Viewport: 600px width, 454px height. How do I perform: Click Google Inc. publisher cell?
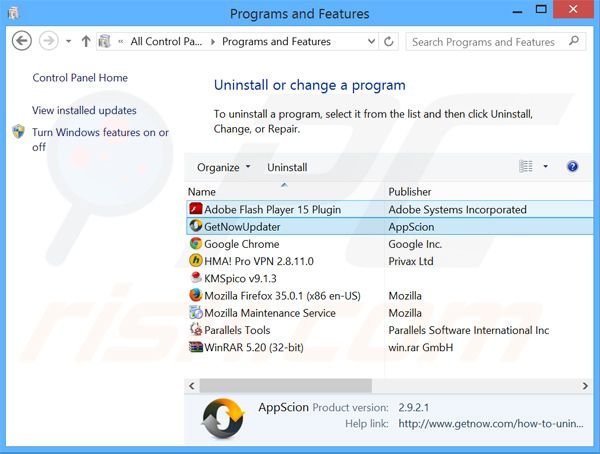415,244
